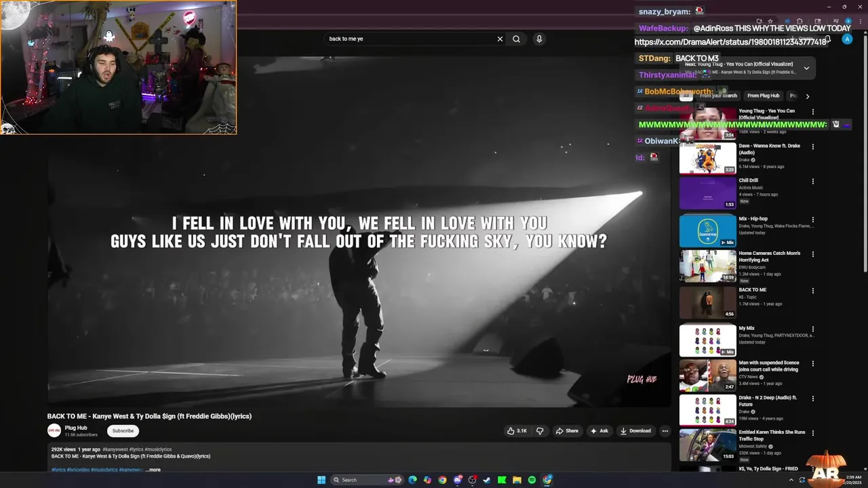Open Man with suspended licence video title
The image size is (868, 488).
(769, 366)
